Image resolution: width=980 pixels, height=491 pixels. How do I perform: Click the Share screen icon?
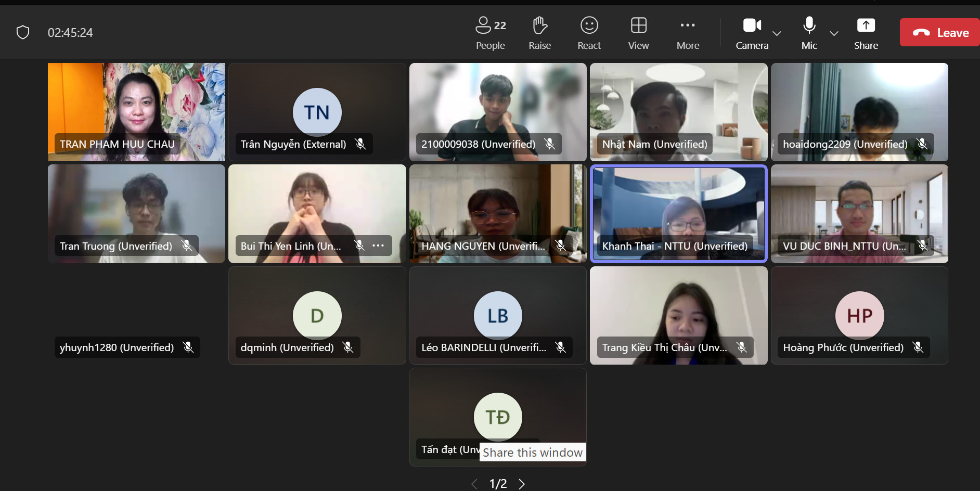(866, 32)
